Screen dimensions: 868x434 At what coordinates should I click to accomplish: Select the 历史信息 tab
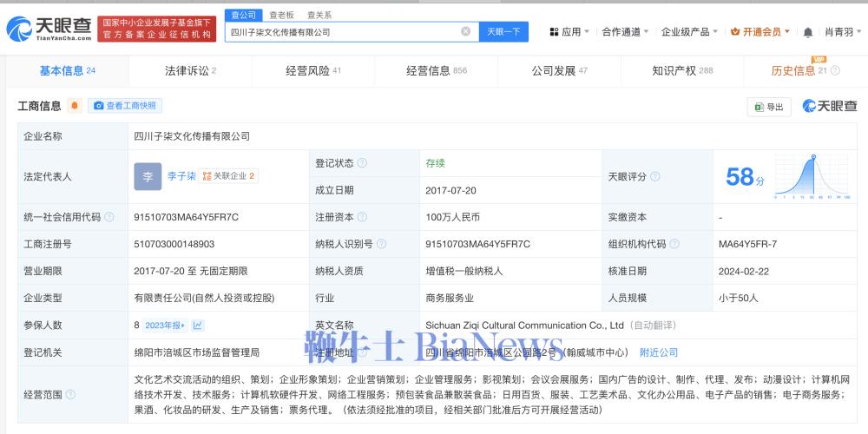pos(806,71)
